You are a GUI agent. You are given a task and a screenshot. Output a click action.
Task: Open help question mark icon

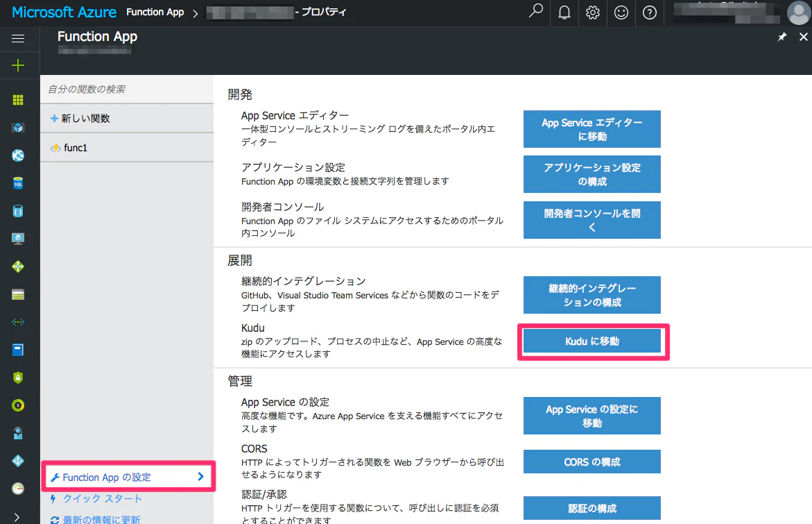tap(650, 12)
